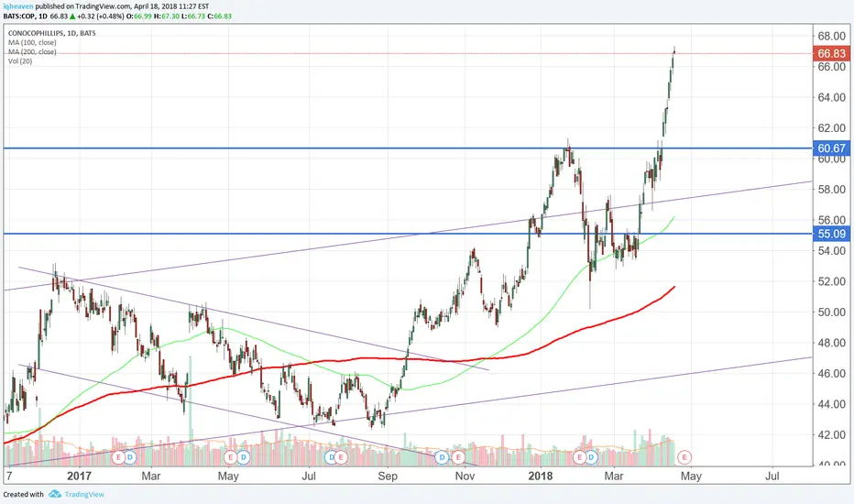This screenshot has width=854, height=504.
Task: Click the C:66.83 close value in header
Action: (x=219, y=16)
